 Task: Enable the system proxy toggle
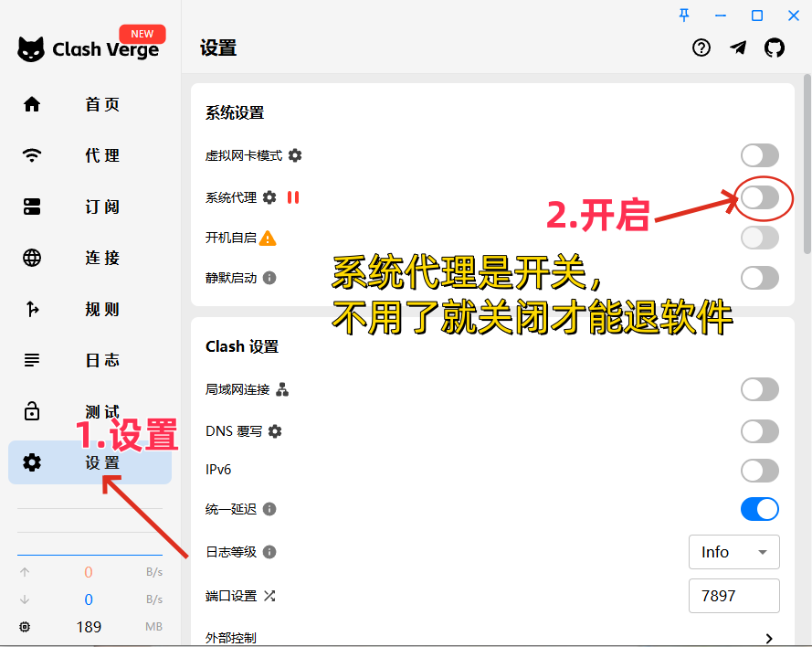760,197
